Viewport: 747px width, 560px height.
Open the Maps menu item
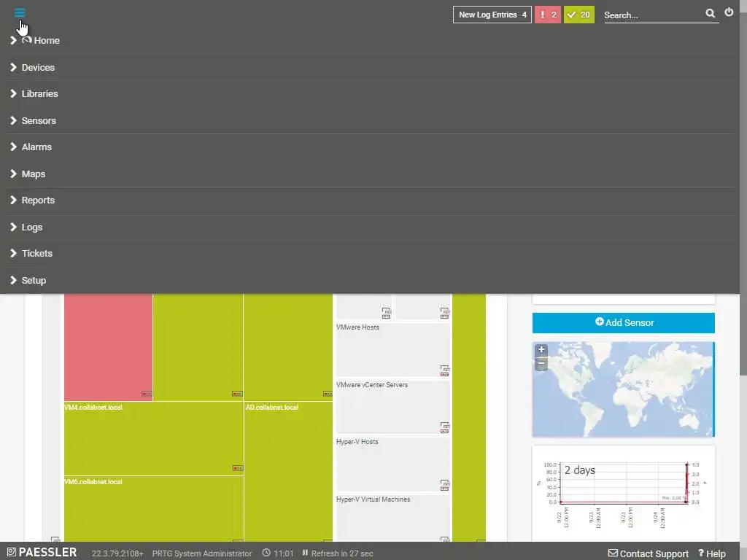34,174
